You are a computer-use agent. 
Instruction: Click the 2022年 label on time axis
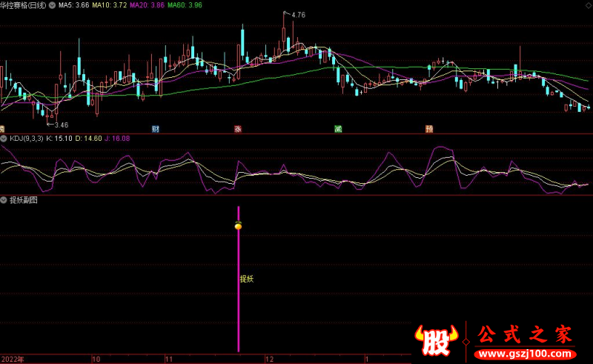point(13,359)
